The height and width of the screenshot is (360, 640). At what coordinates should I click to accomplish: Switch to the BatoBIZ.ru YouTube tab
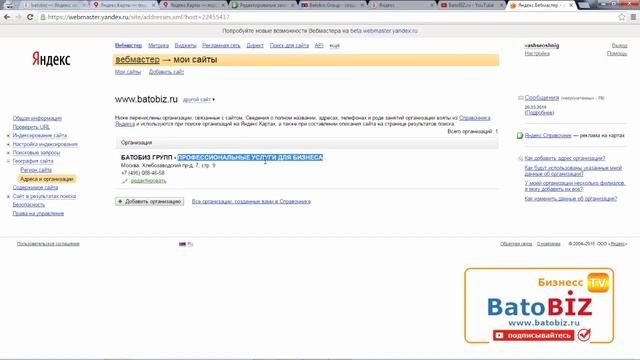471,5
